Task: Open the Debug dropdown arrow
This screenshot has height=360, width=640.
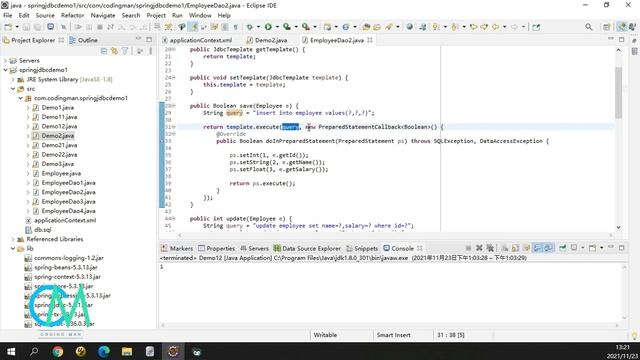Action: (258, 27)
